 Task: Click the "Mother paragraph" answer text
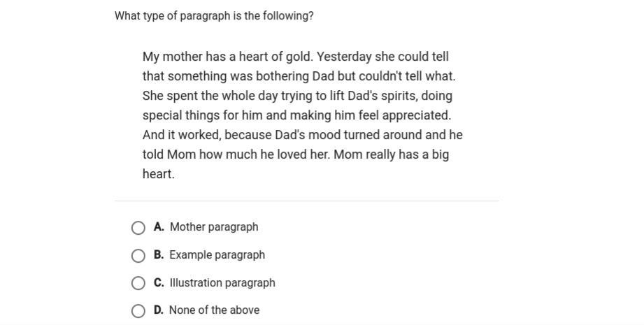(x=214, y=227)
